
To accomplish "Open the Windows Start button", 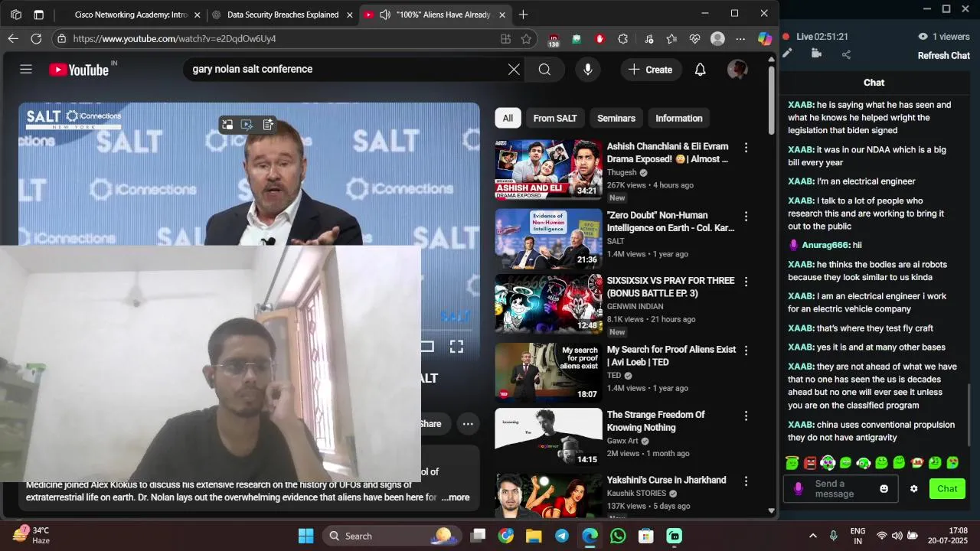I will coord(305,536).
